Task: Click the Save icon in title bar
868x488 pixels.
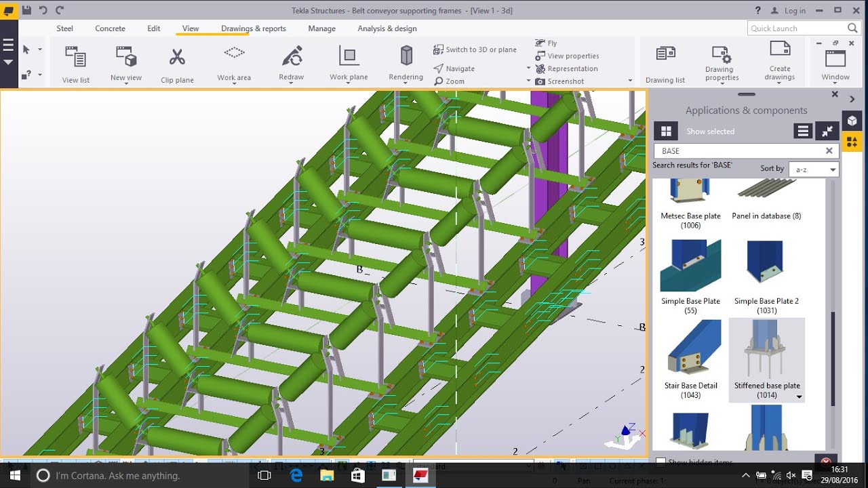Action: [26, 10]
